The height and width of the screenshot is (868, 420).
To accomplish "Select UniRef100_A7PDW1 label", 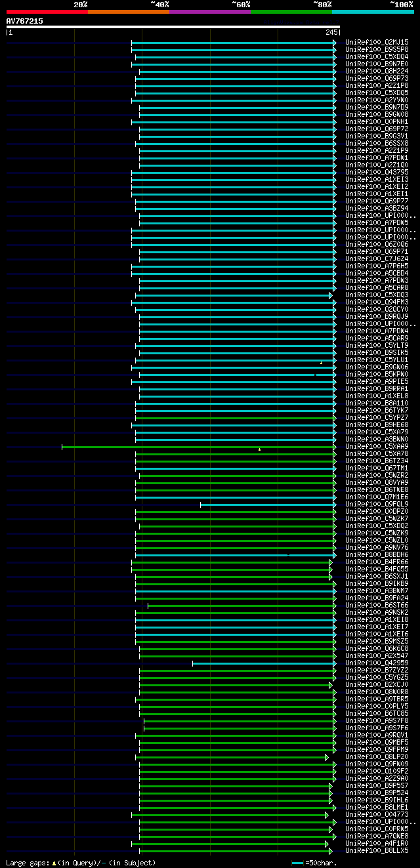I will pyautogui.click(x=377, y=157).
